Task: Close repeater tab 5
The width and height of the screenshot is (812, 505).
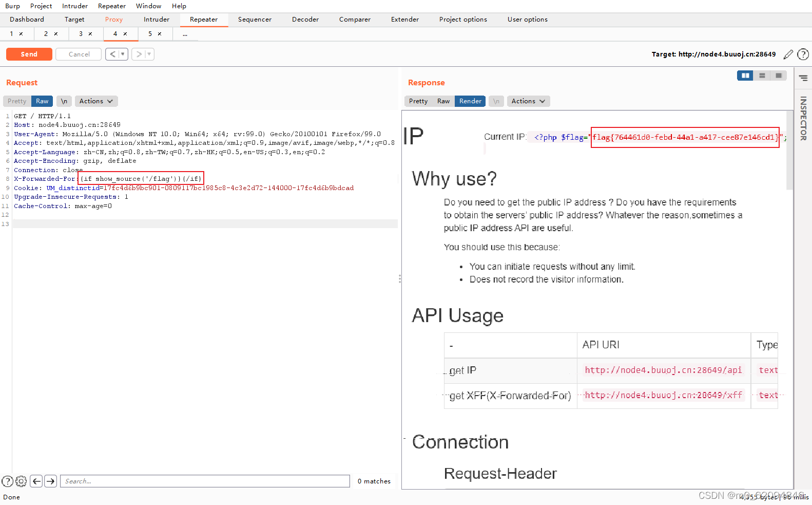Action: click(x=160, y=34)
